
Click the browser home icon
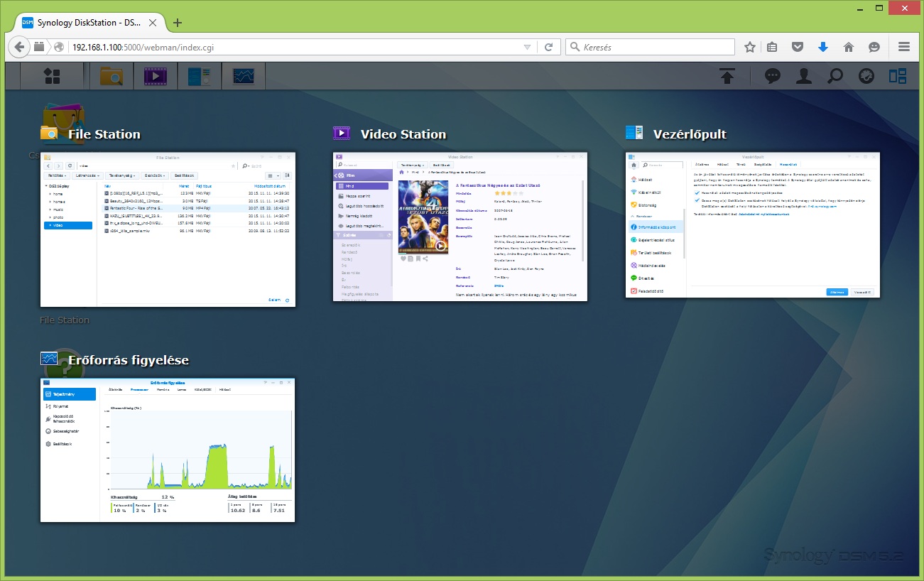click(848, 47)
